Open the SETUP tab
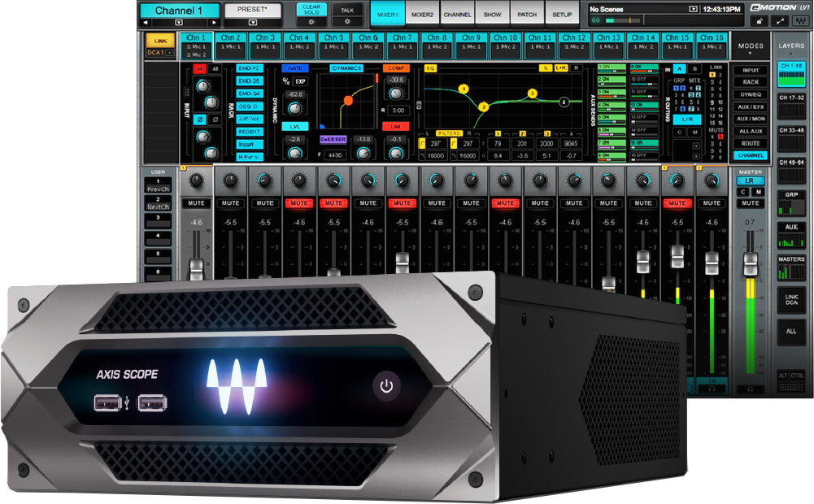This screenshot has height=504, width=814. pos(562,14)
